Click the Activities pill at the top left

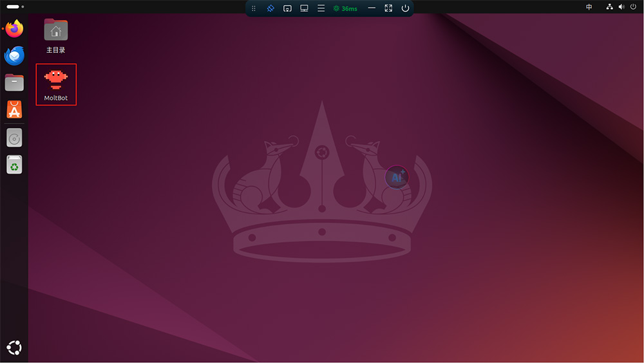[15, 6]
